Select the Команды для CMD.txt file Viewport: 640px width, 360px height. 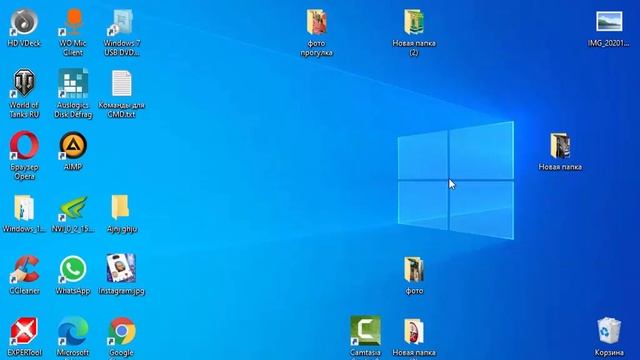122,84
